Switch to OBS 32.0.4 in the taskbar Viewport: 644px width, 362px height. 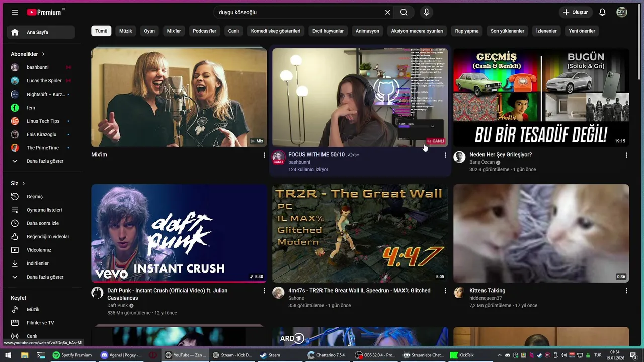pyautogui.click(x=375, y=355)
